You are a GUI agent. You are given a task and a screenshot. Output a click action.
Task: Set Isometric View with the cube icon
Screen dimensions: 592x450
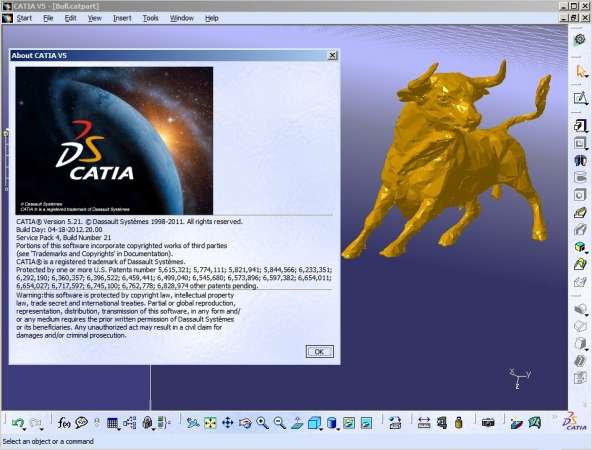pos(314,423)
